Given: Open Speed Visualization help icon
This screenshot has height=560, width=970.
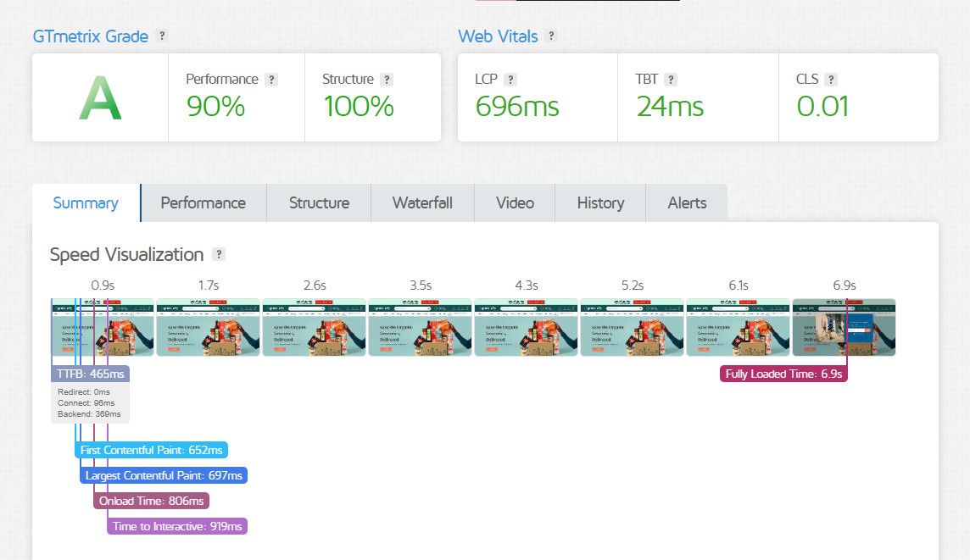Looking at the screenshot, I should coord(219,255).
